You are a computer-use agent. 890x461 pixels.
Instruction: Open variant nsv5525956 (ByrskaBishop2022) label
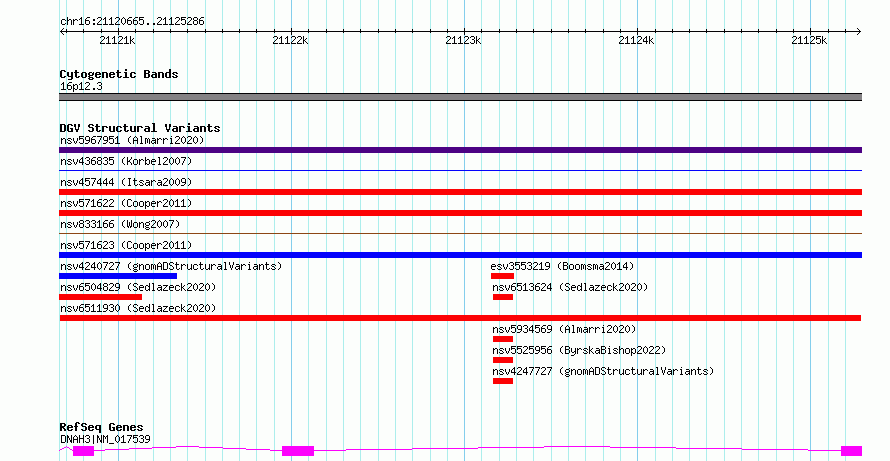coord(579,350)
